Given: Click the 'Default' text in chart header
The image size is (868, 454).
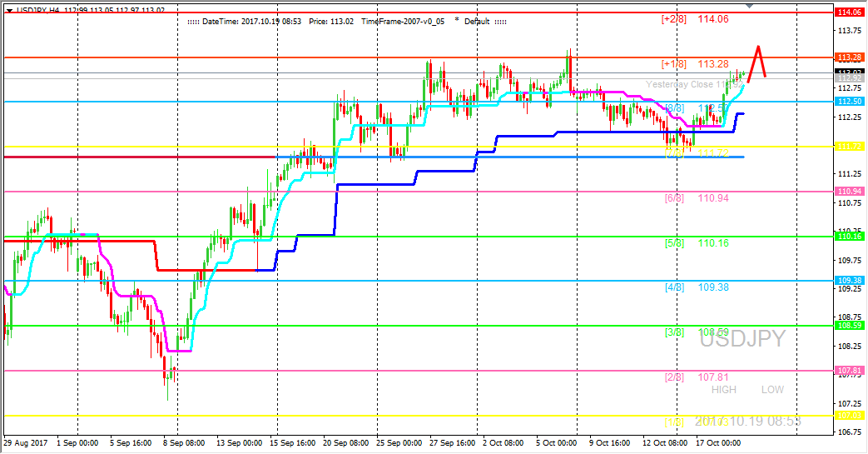Looking at the screenshot, I should (477, 22).
